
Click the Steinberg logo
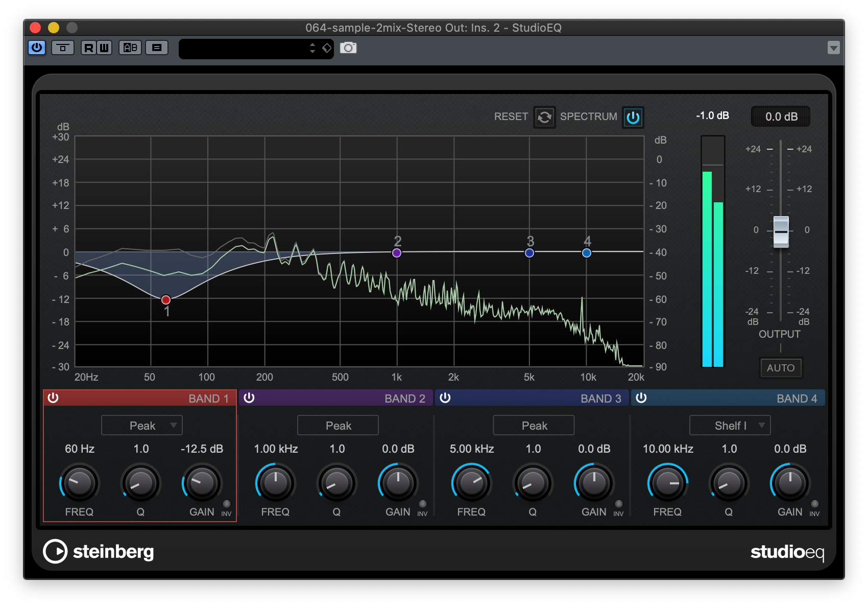[98, 552]
